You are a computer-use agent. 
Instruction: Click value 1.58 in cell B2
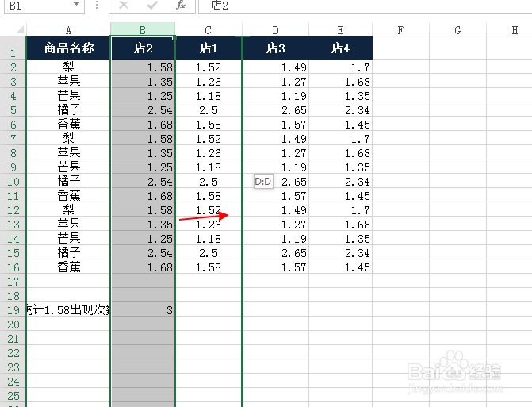click(143, 67)
